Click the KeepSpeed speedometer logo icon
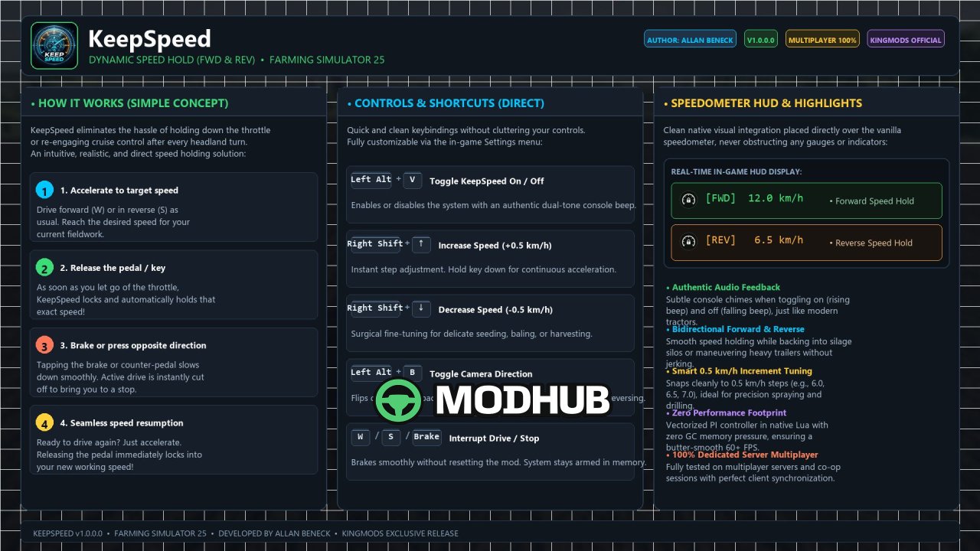 pos(54,45)
